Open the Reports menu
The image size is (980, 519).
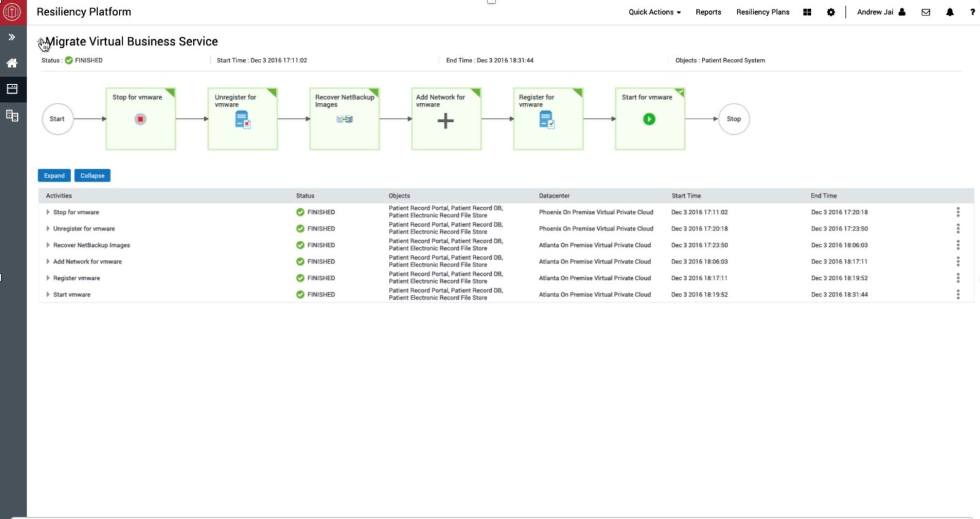708,12
